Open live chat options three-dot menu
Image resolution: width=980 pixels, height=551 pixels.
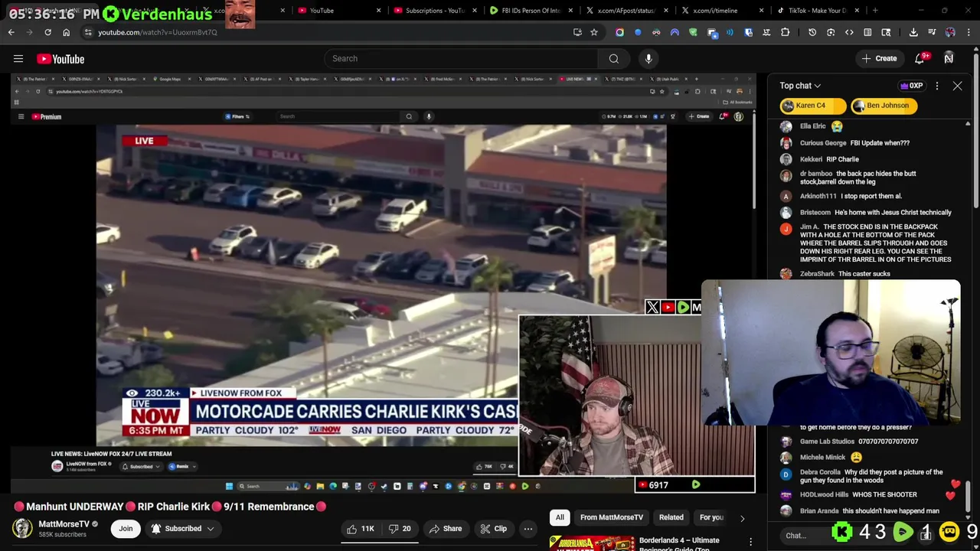tap(936, 86)
